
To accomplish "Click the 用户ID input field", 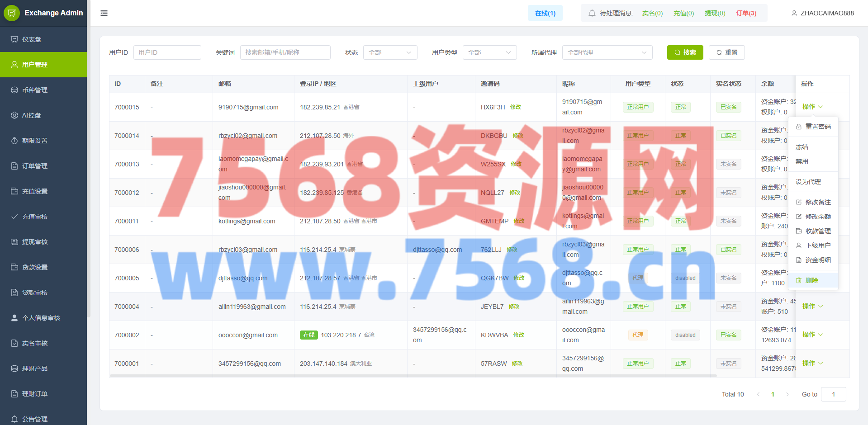I will click(167, 52).
